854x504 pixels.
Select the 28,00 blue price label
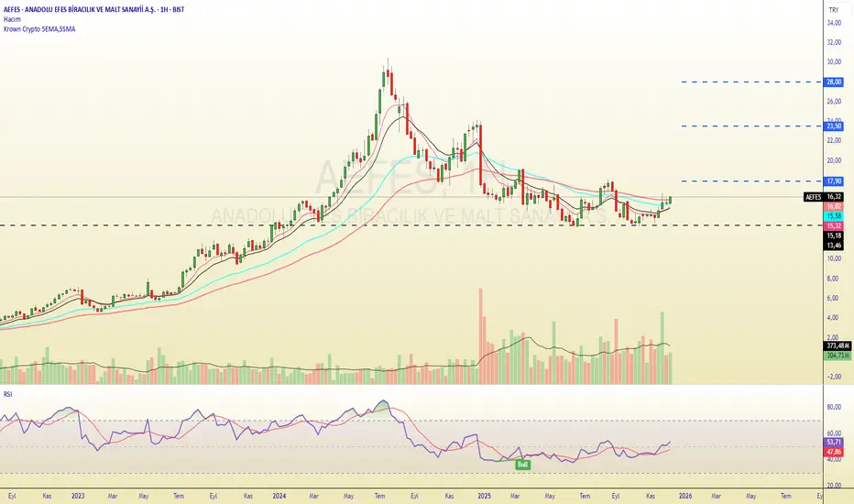(834, 82)
